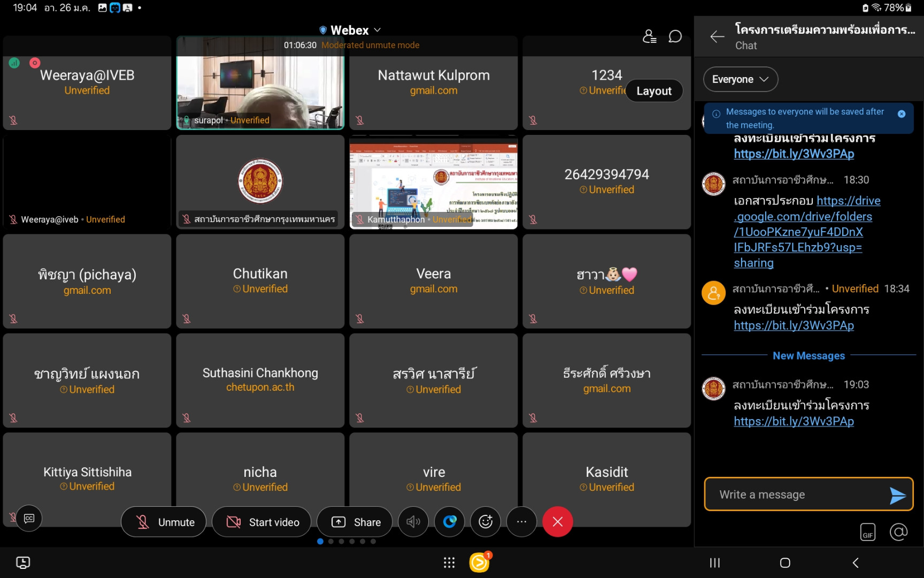Open the screen icon at bottom-left of taskbar

click(x=23, y=562)
